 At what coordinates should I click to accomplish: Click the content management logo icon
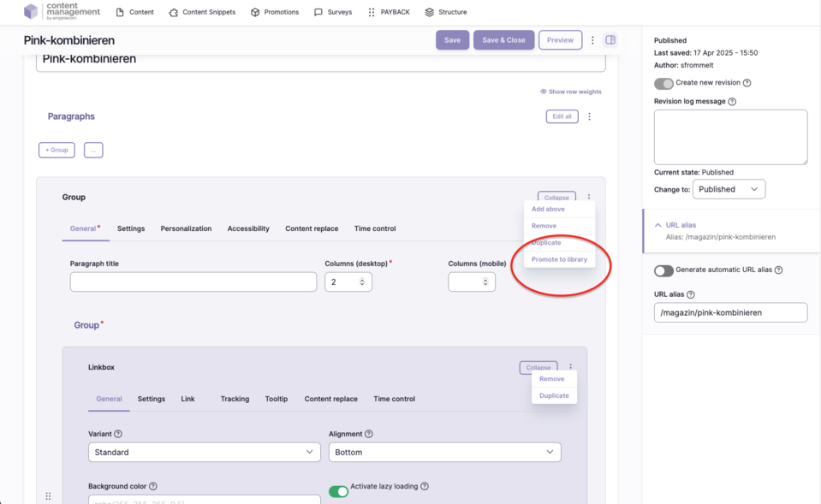pyautogui.click(x=31, y=12)
